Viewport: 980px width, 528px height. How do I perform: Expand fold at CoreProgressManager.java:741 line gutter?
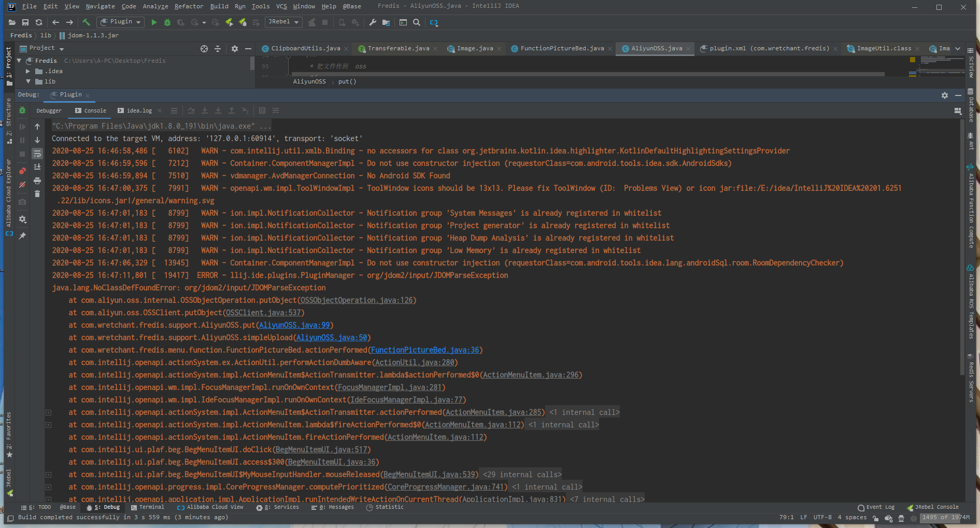coord(48,487)
